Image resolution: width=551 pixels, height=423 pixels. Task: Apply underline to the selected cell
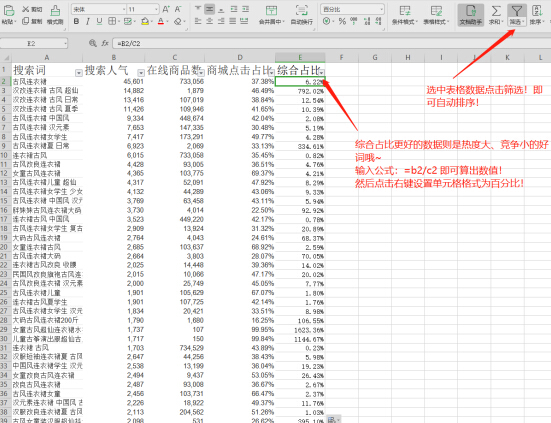point(99,21)
